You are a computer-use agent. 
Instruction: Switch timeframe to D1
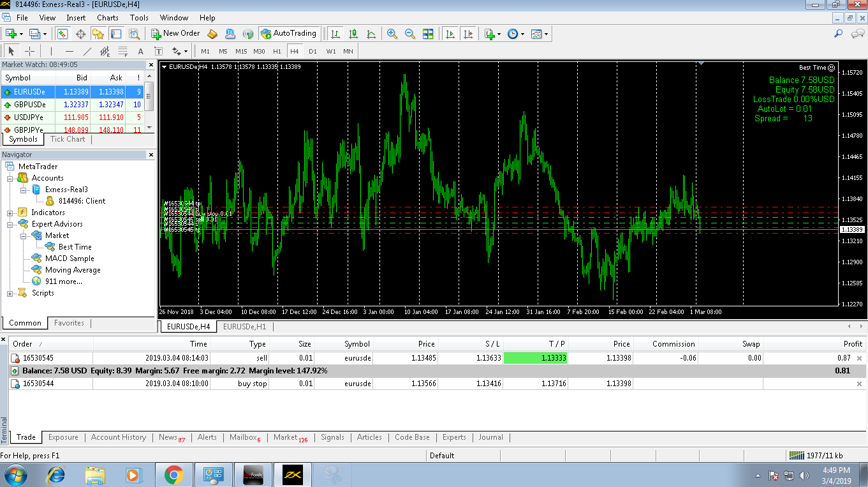coord(313,51)
